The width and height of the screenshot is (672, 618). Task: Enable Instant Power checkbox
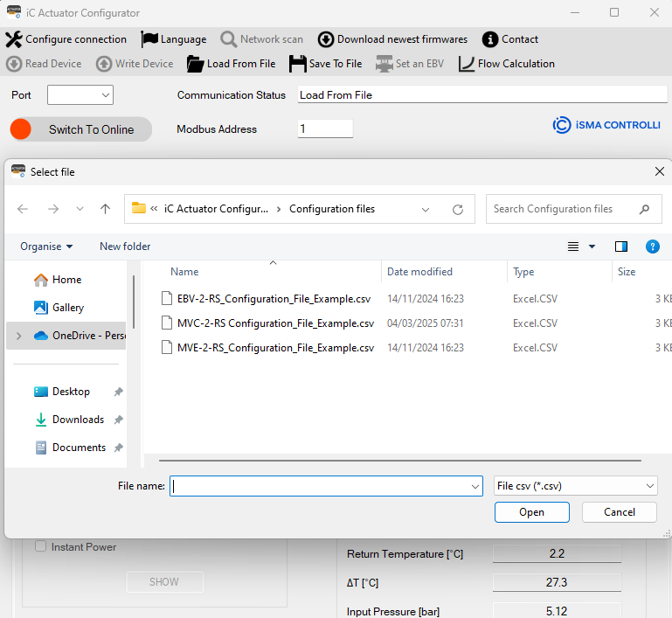point(41,546)
